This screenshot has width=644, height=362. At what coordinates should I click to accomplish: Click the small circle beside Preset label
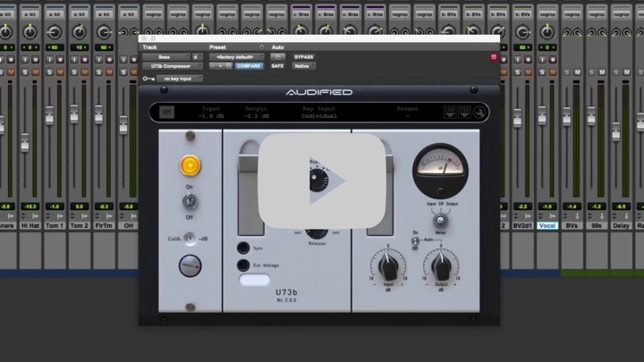pyautogui.click(x=261, y=47)
